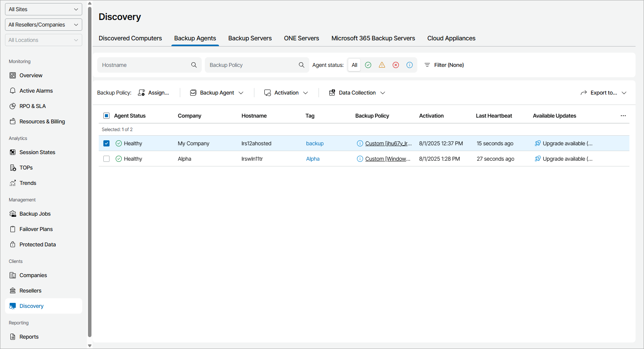Click the Active Alarms bell icon
The width and height of the screenshot is (644, 349).
(13, 91)
